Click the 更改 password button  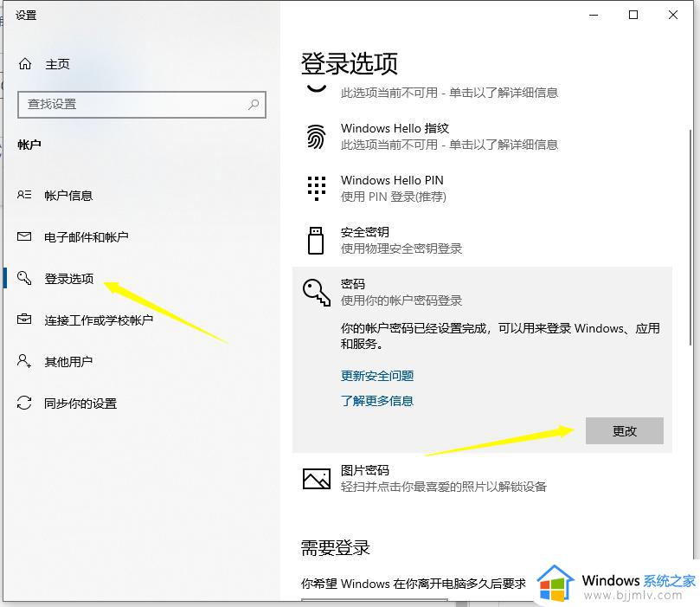tap(624, 430)
